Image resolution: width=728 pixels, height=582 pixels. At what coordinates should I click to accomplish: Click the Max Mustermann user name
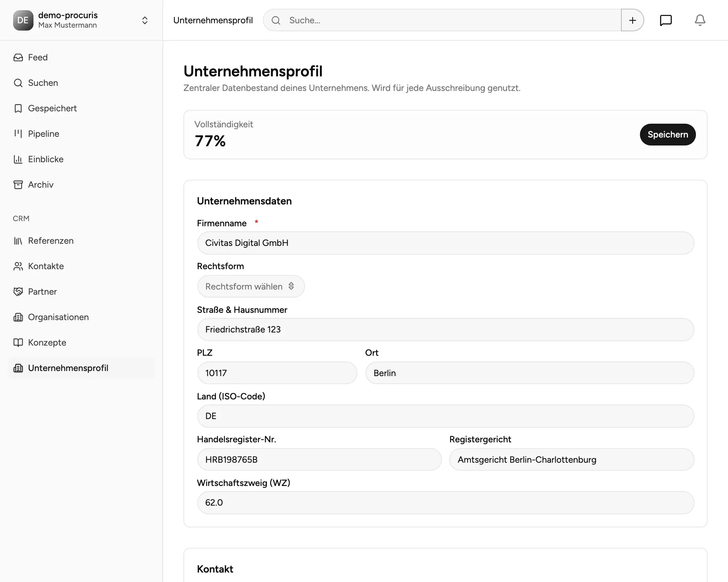click(67, 25)
